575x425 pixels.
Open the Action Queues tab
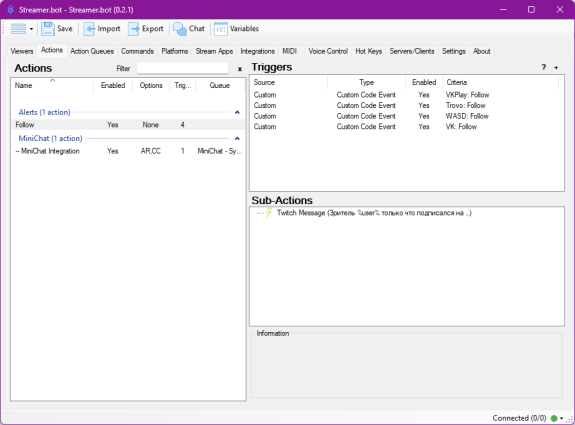point(92,51)
